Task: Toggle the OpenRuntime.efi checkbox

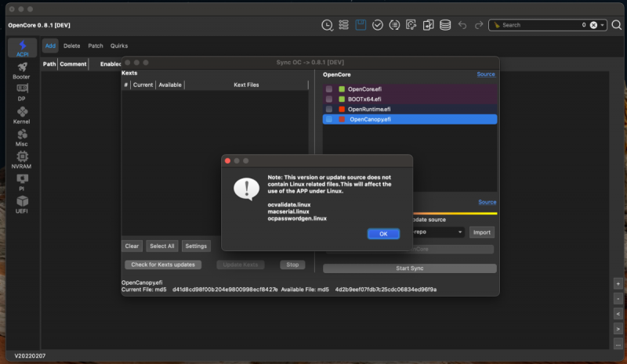Action: 329,110
